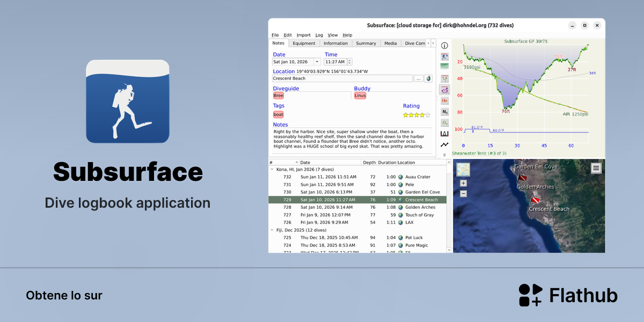
Task: Click the '...' location edit button
Action: click(419, 78)
